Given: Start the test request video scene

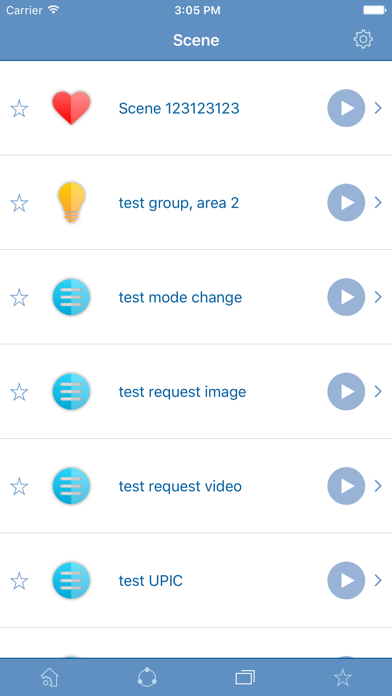Looking at the screenshot, I should pos(346,486).
